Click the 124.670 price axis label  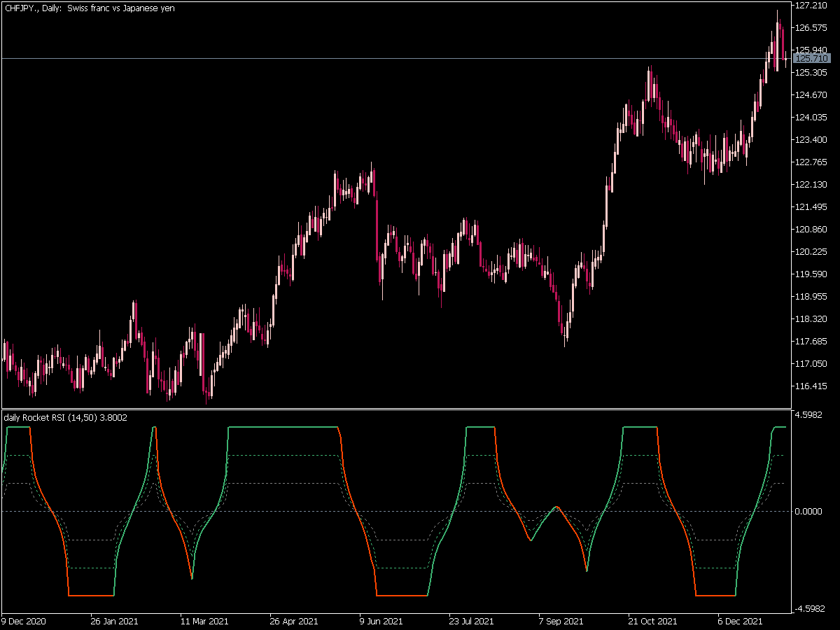[812, 95]
